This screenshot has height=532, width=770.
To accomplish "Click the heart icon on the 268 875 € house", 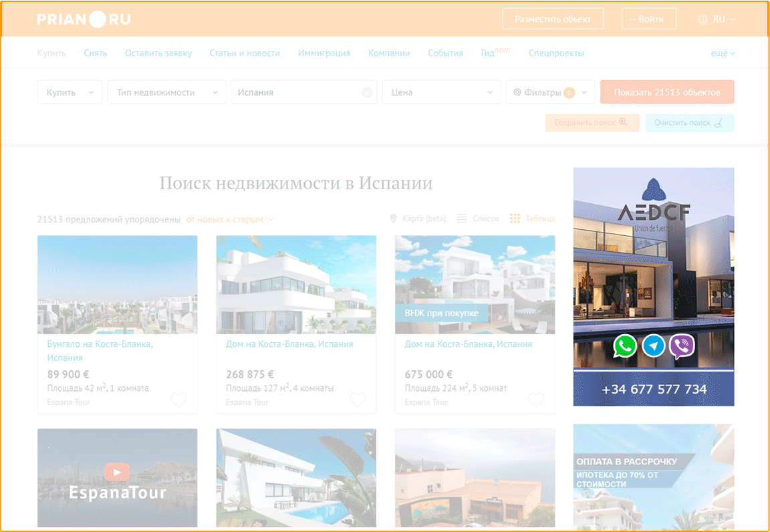I will pos(358,400).
